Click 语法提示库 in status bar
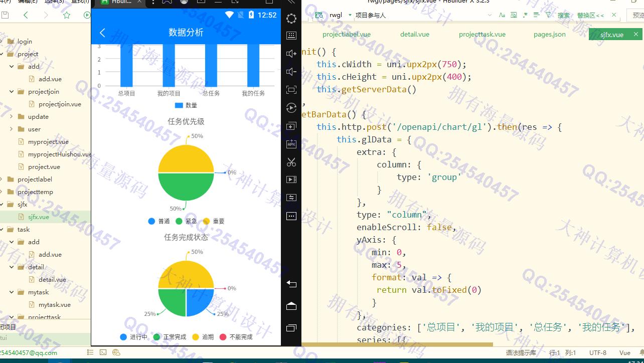 point(521,352)
